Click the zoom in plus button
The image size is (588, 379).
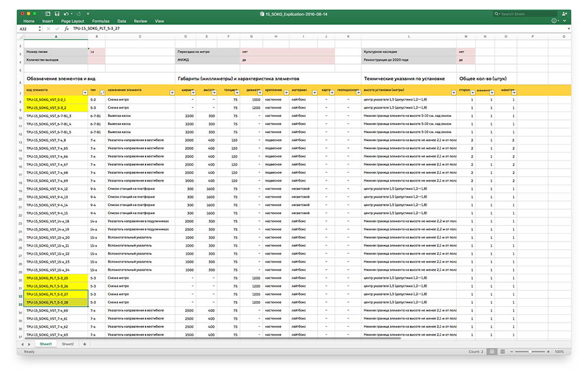549,352
